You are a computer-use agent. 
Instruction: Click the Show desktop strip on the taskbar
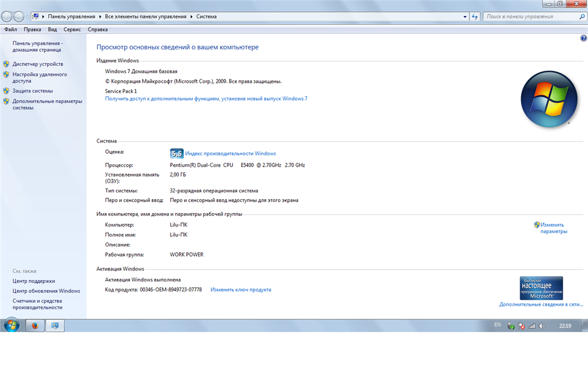pyautogui.click(x=585, y=325)
